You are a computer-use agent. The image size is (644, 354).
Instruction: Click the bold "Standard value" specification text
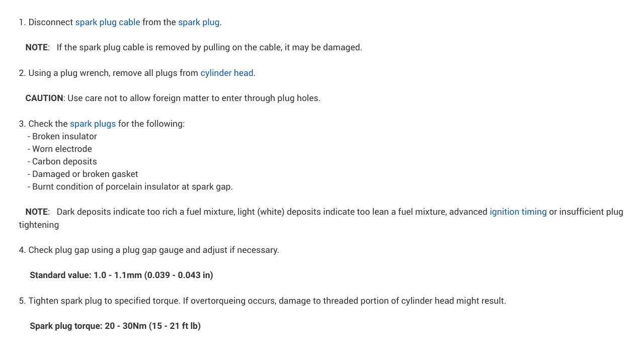tap(121, 275)
